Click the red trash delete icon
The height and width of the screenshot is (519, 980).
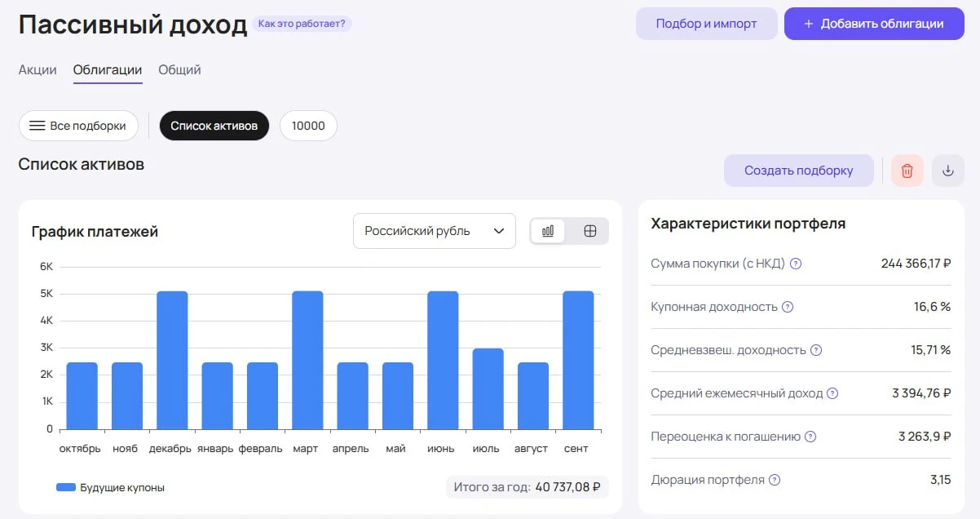tap(907, 171)
